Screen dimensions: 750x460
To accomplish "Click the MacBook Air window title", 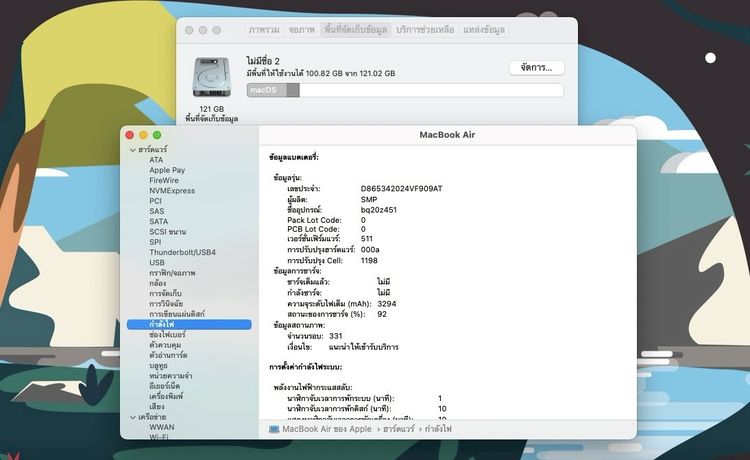I will [447, 135].
